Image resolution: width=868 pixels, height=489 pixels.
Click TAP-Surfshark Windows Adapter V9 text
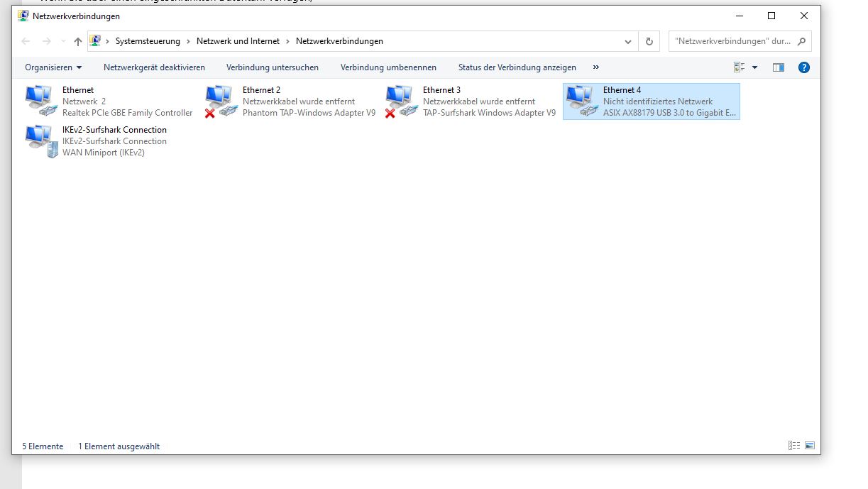(489, 113)
